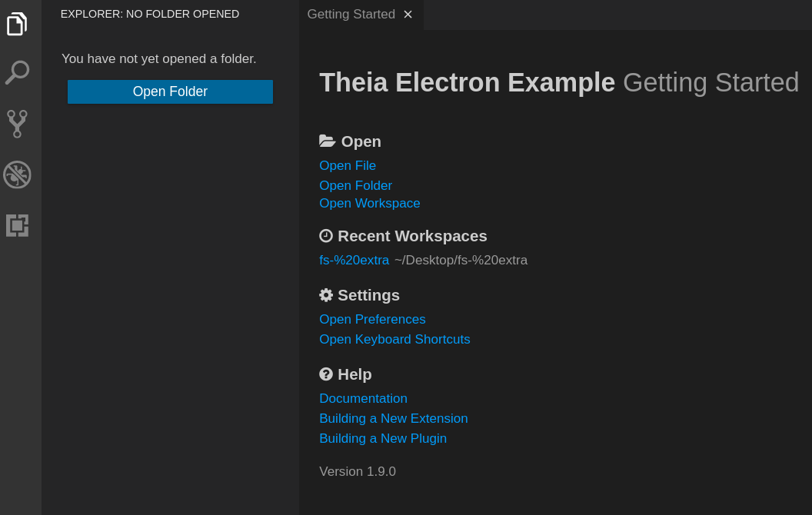Image resolution: width=812 pixels, height=515 pixels.
Task: Click the Theia Electron Example heading
Action: tap(467, 82)
